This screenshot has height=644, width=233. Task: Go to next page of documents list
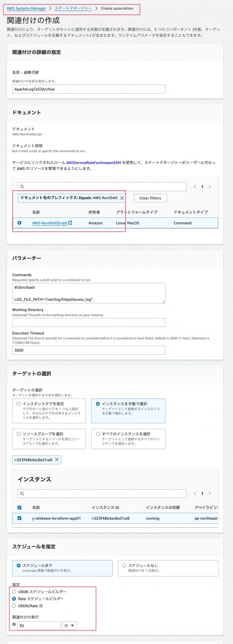[210, 187]
